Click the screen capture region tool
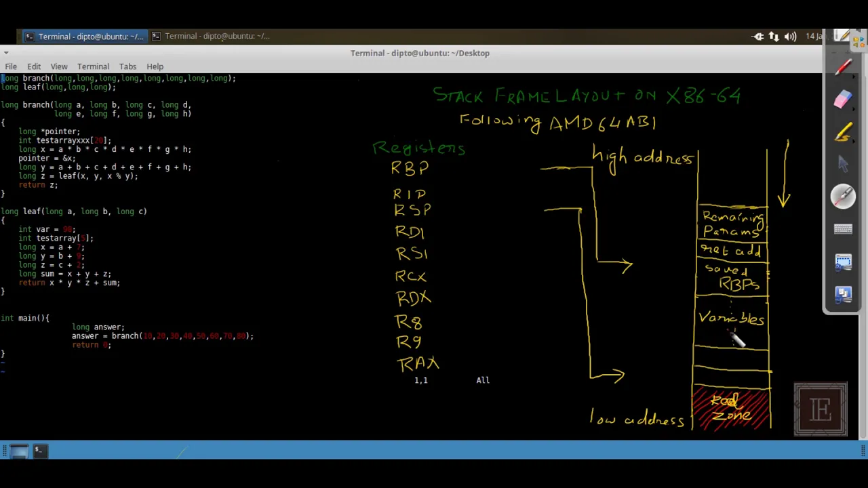868x488 pixels. pos(843,262)
